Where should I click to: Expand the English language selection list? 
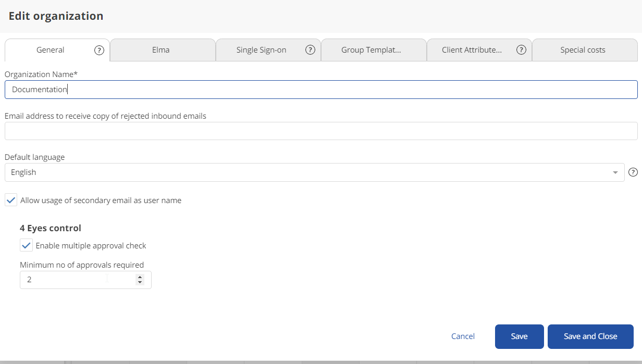pyautogui.click(x=615, y=172)
